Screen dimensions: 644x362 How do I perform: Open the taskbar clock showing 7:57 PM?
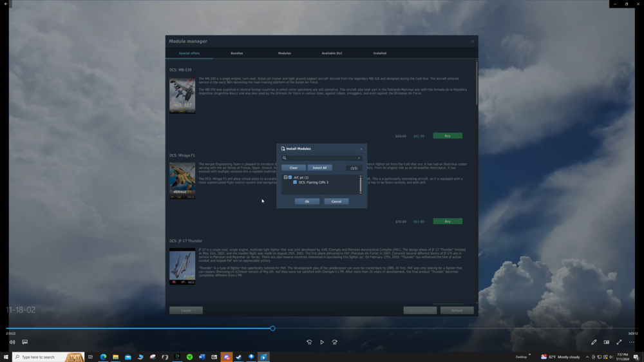point(623,357)
